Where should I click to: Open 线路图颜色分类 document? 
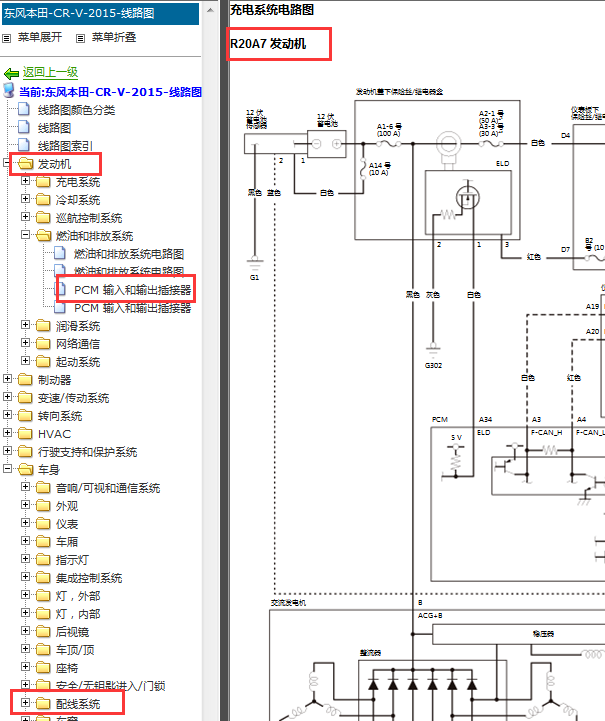click(76, 110)
